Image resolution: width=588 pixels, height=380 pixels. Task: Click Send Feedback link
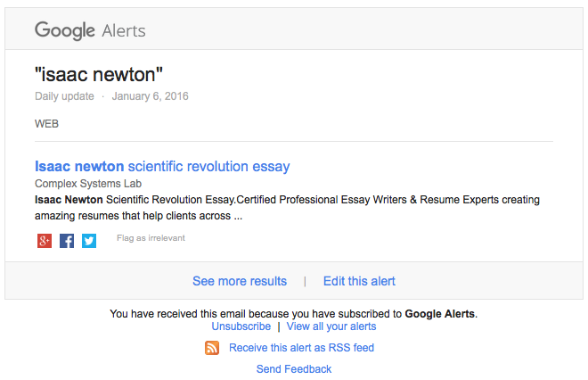294,369
